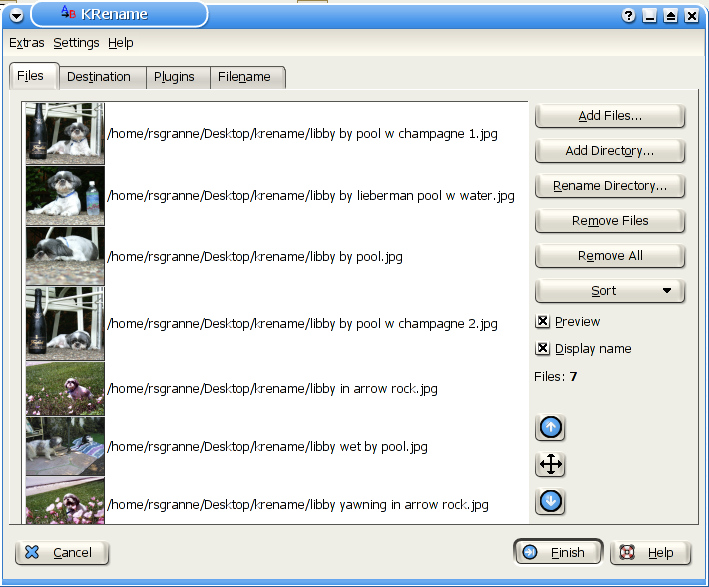Screen dimensions: 709x587
Task: Select file path 'libby by pool.jpg'
Action: (255, 257)
